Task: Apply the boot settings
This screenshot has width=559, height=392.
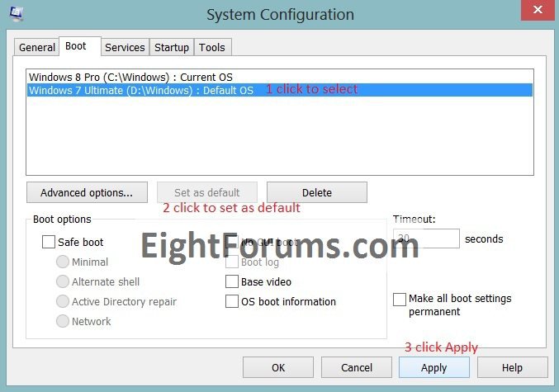Action: [x=433, y=367]
